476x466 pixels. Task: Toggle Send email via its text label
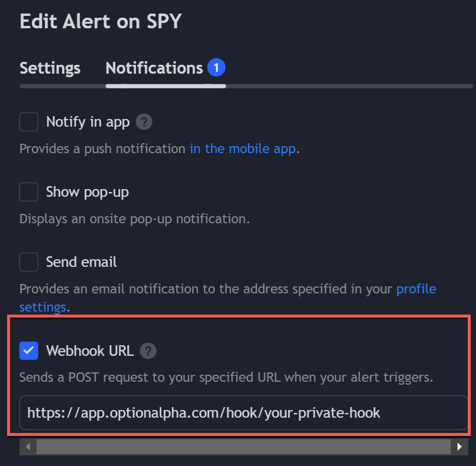[81, 262]
